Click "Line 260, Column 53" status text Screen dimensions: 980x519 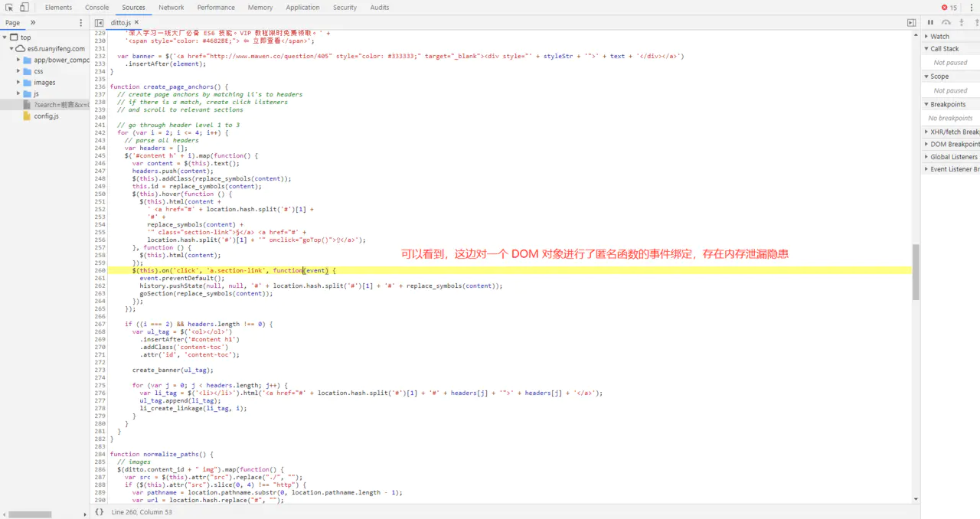142,511
